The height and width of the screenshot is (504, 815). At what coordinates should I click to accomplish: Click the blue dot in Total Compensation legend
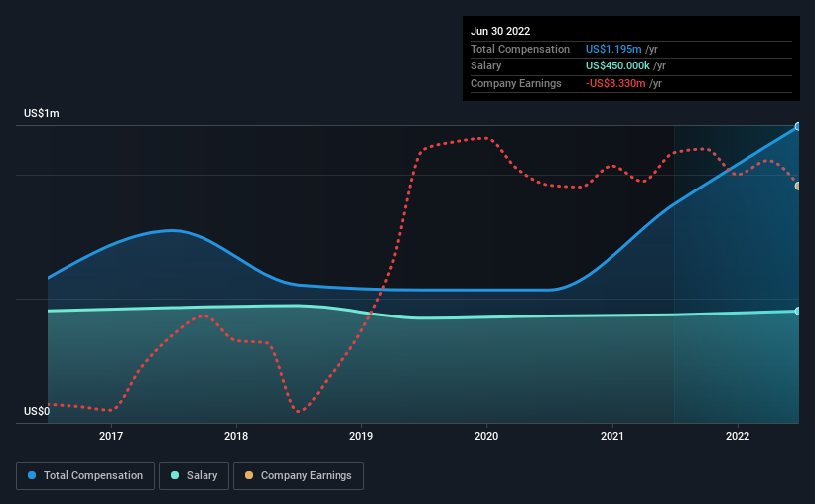[x=32, y=475]
